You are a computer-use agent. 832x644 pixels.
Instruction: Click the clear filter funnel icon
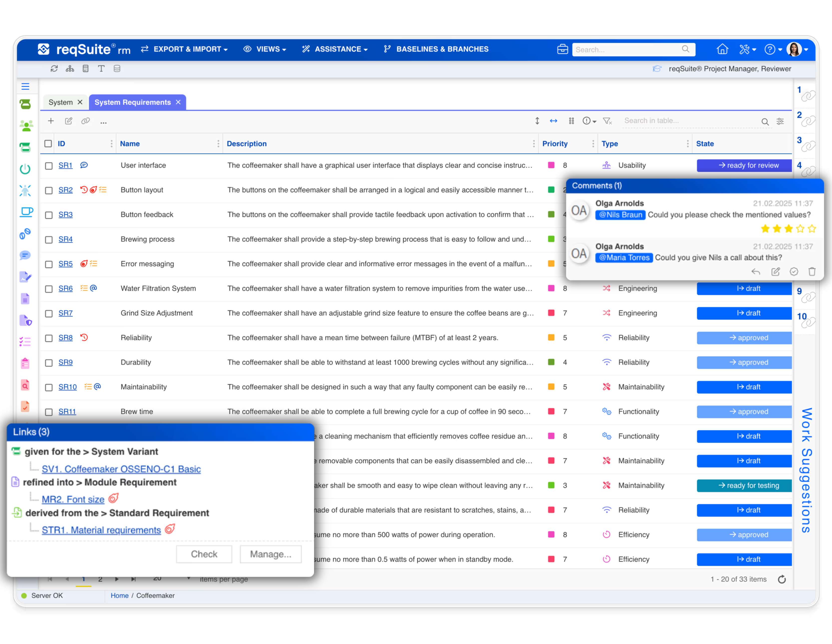pyautogui.click(x=607, y=121)
